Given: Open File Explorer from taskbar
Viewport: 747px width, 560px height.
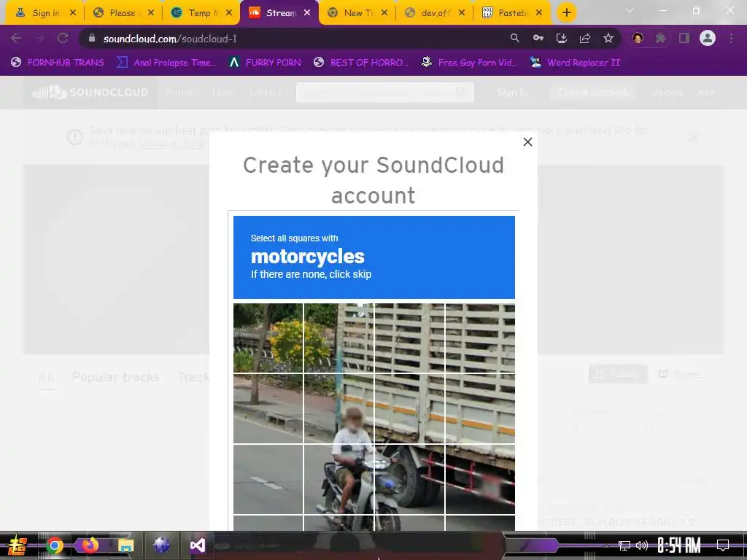Looking at the screenshot, I should [x=125, y=545].
